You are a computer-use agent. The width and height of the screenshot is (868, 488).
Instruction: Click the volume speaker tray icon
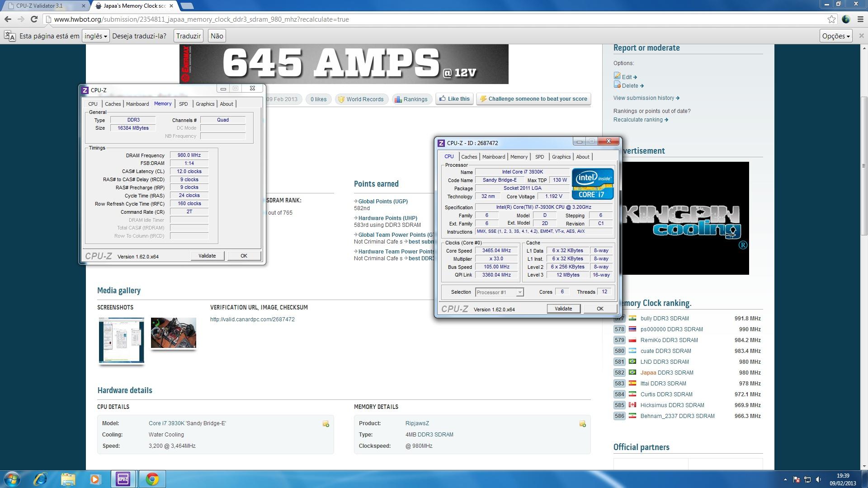(818, 479)
